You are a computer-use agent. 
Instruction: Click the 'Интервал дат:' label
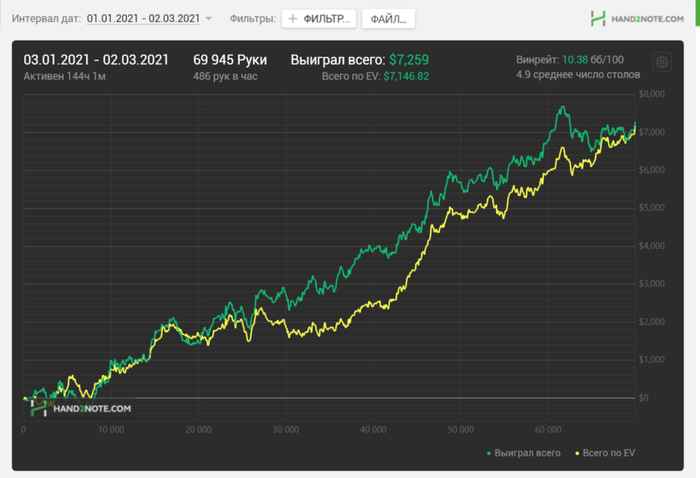[46, 19]
